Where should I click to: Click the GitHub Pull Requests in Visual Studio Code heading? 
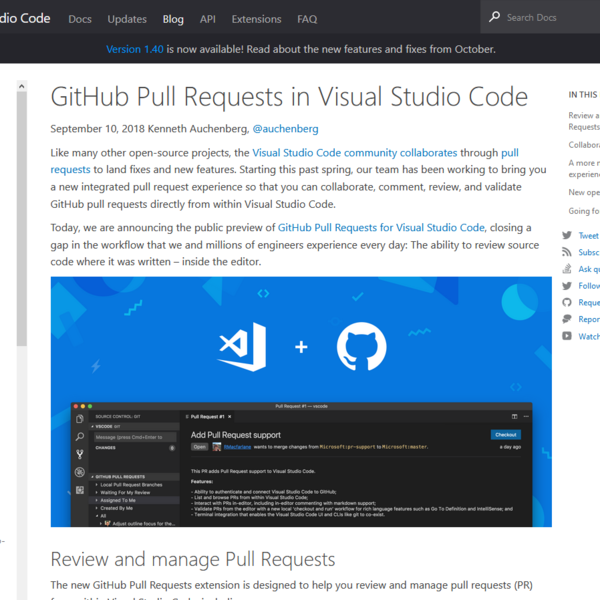[289, 96]
